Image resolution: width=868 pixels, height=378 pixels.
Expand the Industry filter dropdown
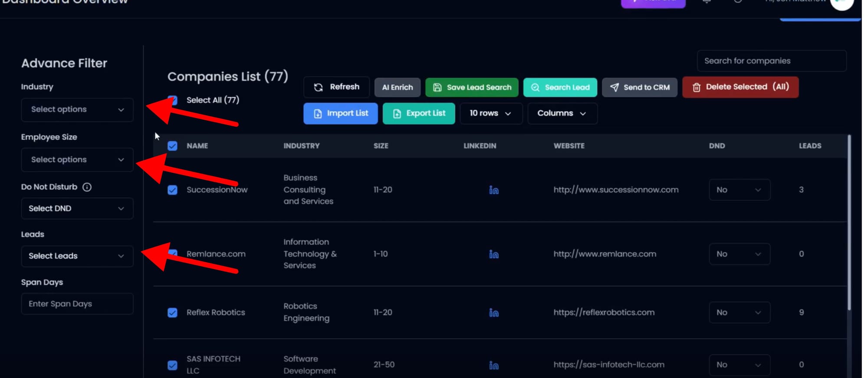pos(77,110)
